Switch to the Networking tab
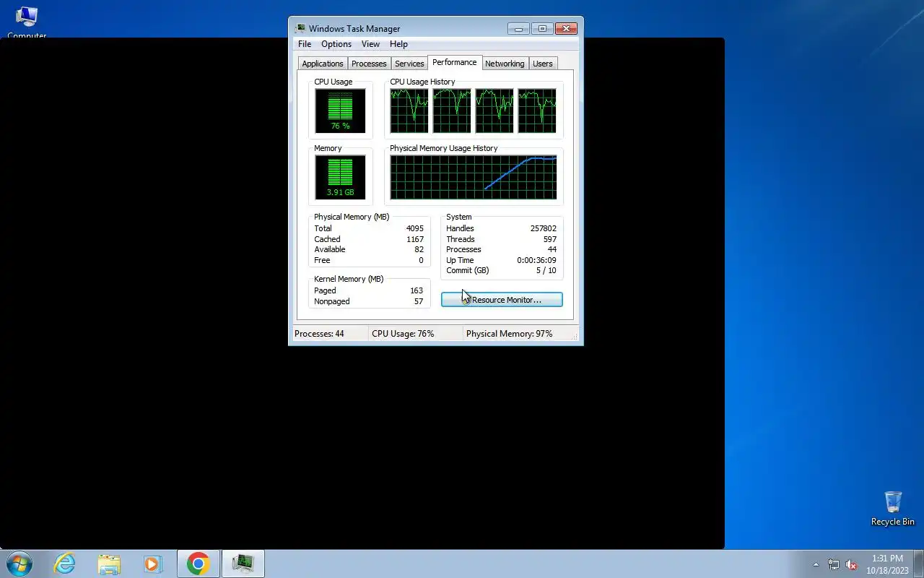Screen dimensions: 924x578 (505, 64)
